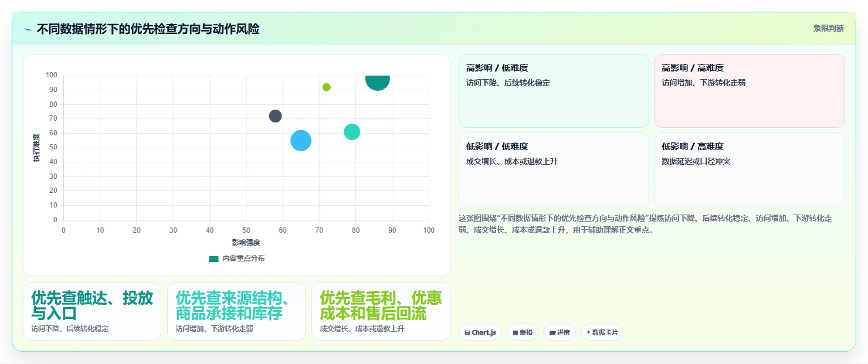868x364 pixels.
Task: Click the 执行难度 y-axis title
Action: [x=36, y=148]
